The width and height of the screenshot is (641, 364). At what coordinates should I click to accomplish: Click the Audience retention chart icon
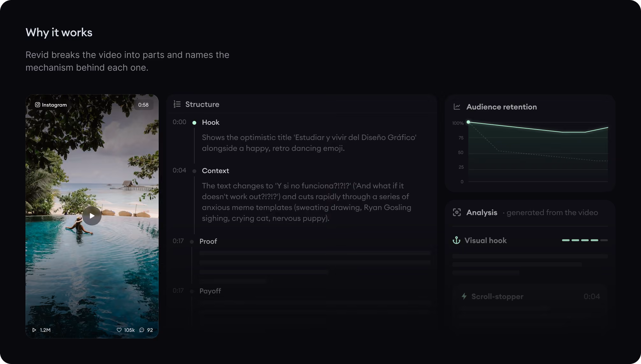457,107
